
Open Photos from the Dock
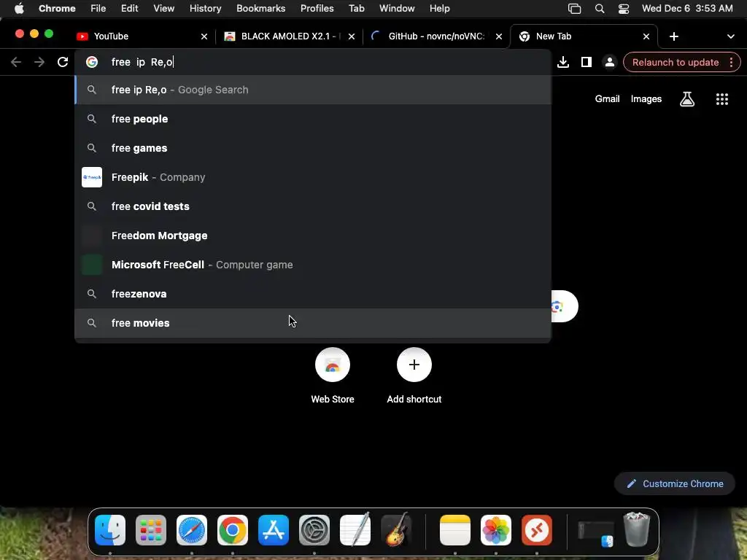click(496, 530)
